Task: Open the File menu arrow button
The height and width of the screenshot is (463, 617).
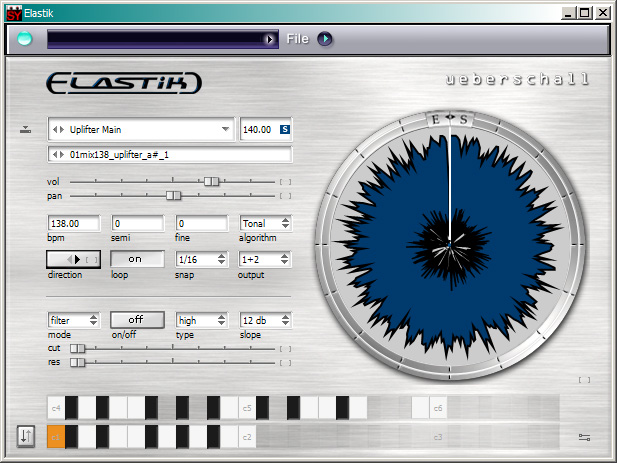Action: pyautogui.click(x=325, y=39)
